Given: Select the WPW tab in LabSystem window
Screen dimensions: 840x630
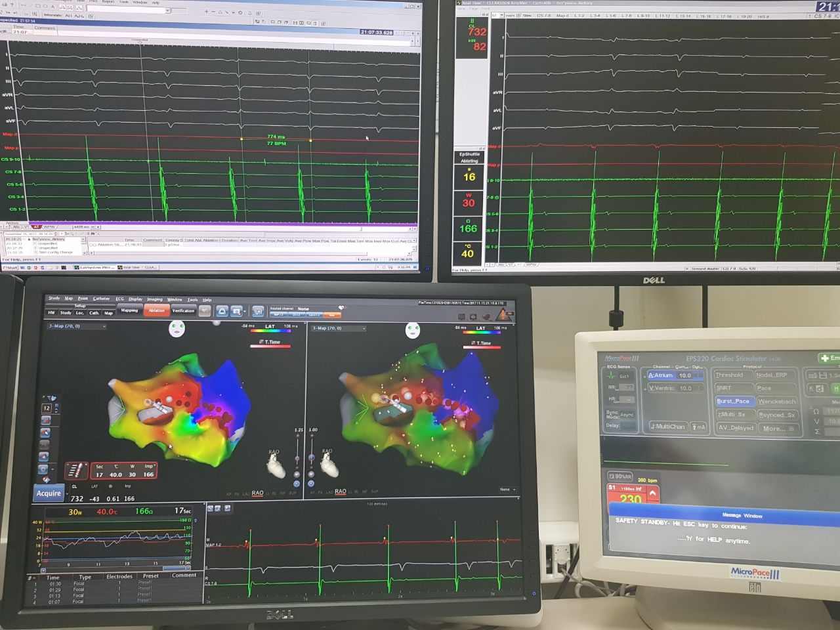Looking at the screenshot, I should pyautogui.click(x=49, y=227).
